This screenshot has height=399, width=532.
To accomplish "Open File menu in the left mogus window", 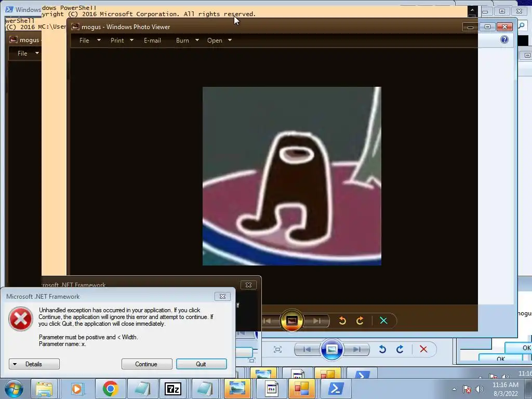I will 22,54.
